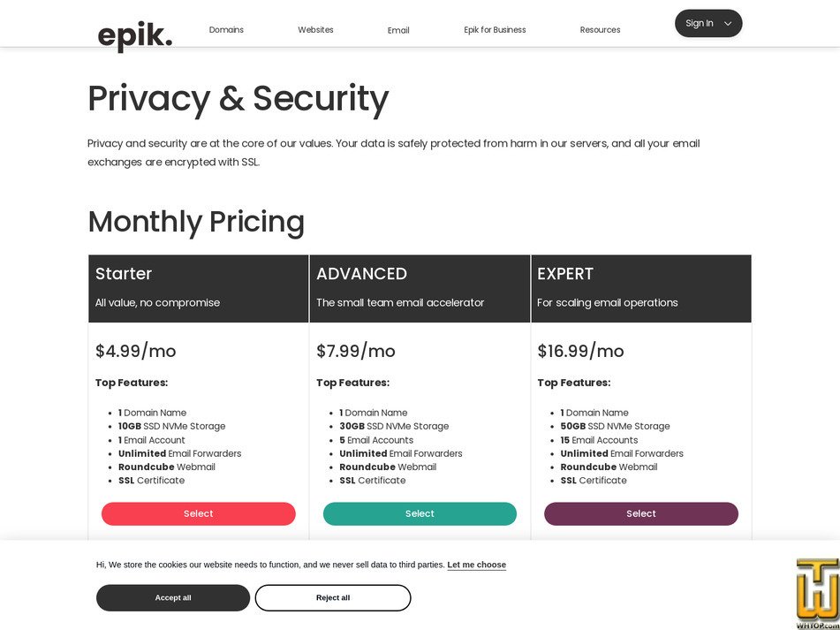Click the Starter plan header

[x=124, y=274]
